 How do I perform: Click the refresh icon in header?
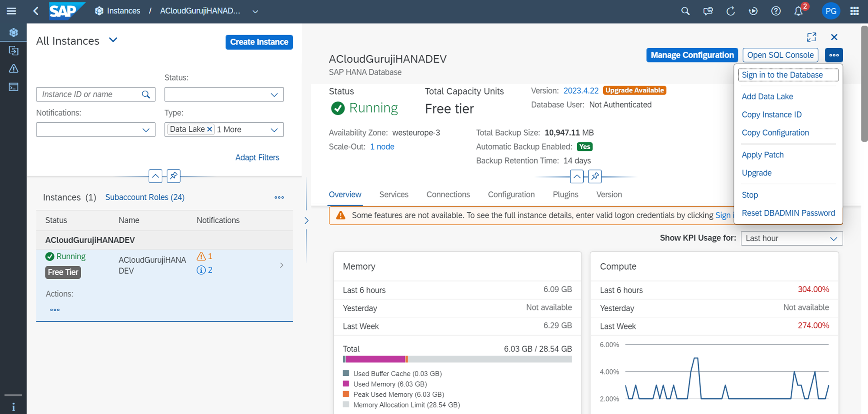(731, 11)
